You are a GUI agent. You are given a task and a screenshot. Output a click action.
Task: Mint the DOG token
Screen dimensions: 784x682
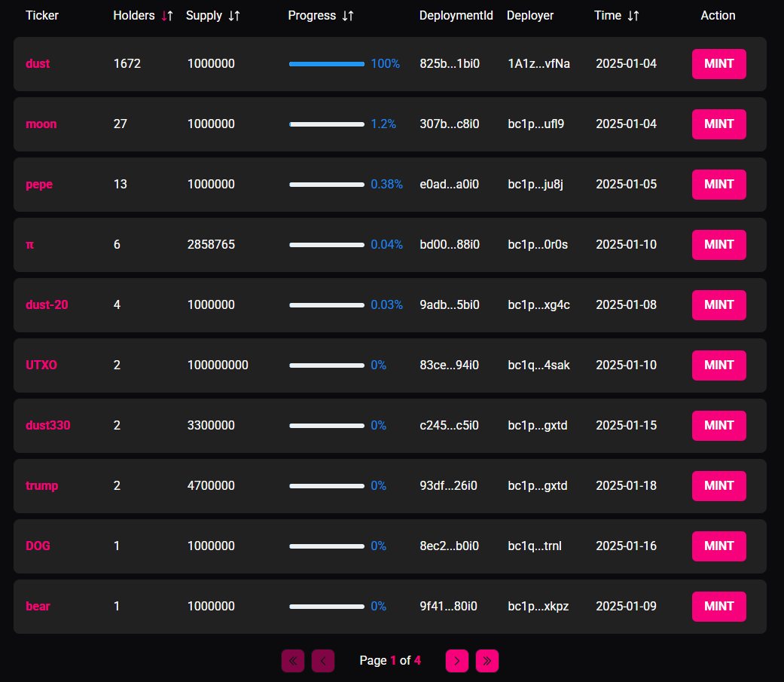(x=719, y=546)
